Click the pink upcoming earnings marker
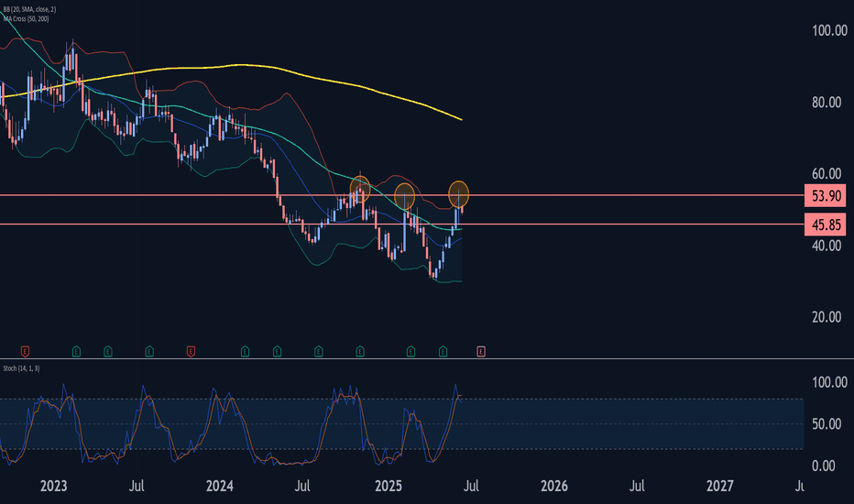The width and height of the screenshot is (854, 504). click(481, 352)
